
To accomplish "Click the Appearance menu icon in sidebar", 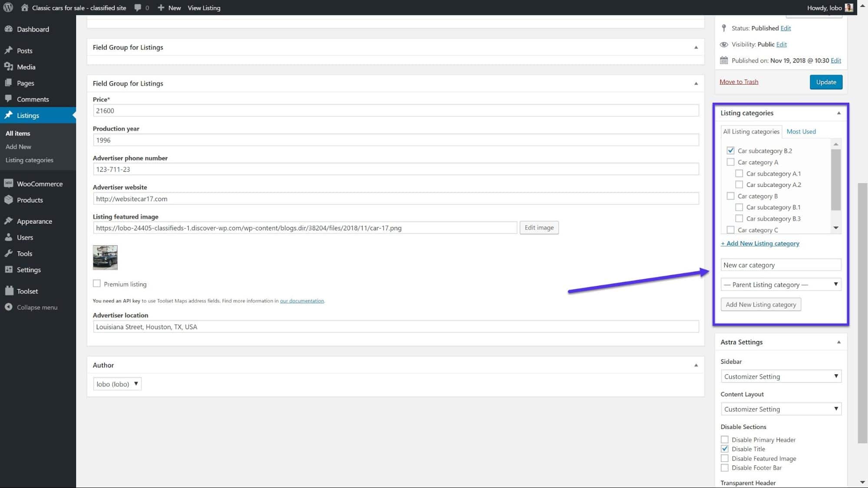I will 8,221.
